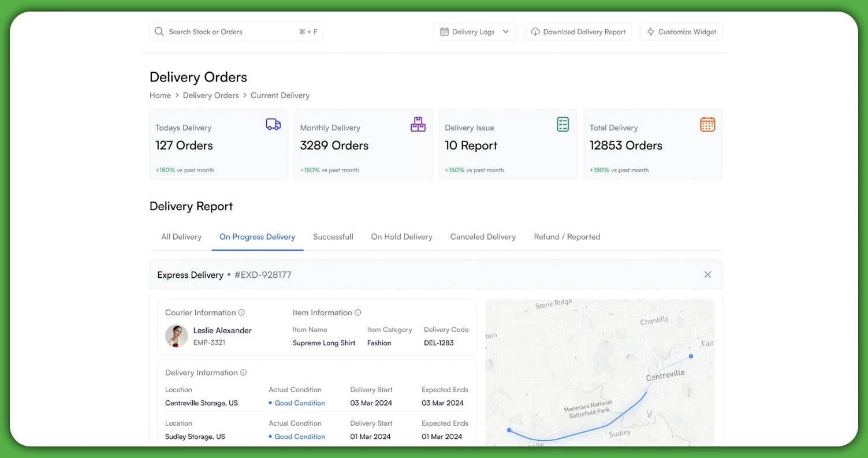The image size is (868, 458).
Task: Expand the Delivery Logs chevron arrow
Action: pos(507,32)
